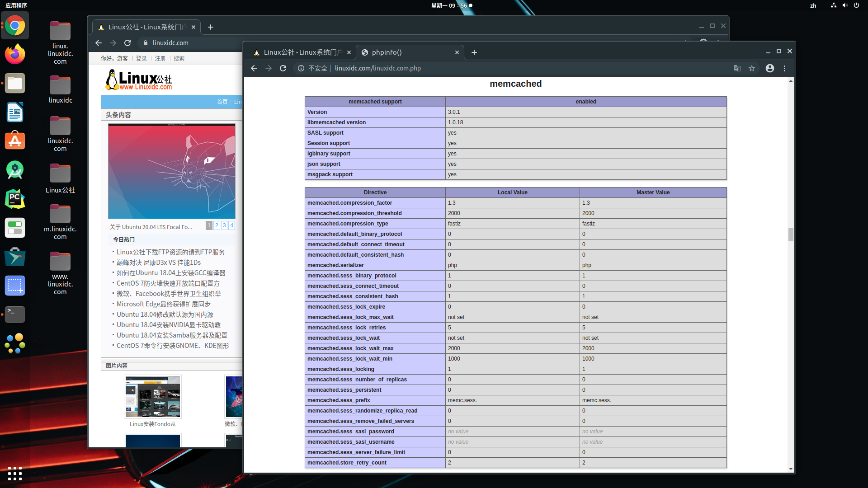
Task: Select slide 3 of the headline carousel
Action: [x=224, y=225]
